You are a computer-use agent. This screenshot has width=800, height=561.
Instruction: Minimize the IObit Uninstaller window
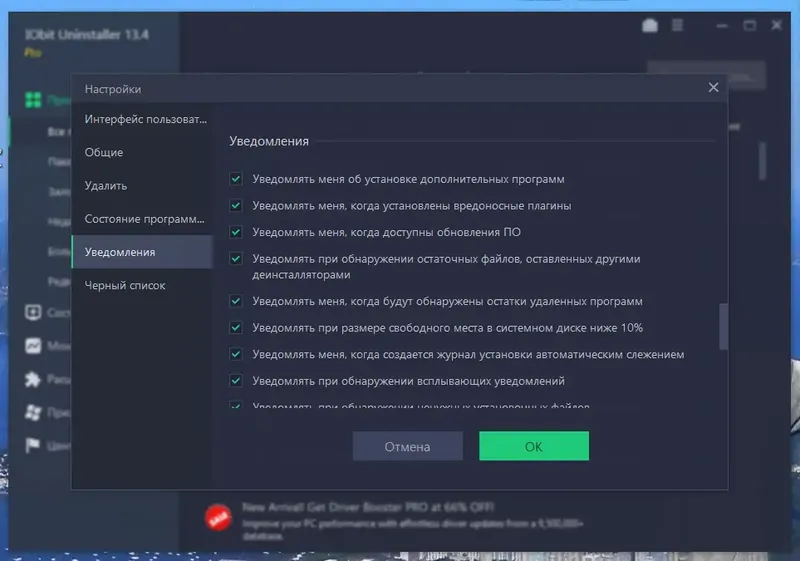(722, 25)
